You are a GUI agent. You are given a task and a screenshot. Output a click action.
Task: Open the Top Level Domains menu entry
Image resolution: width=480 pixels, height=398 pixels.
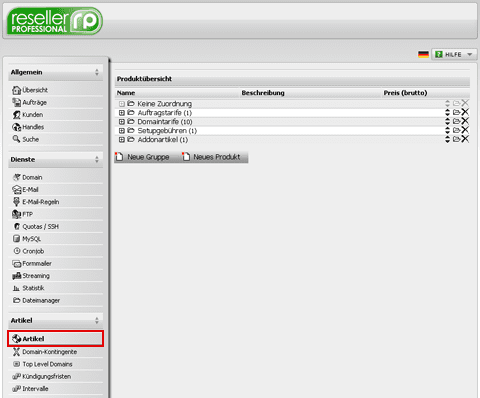click(47, 364)
